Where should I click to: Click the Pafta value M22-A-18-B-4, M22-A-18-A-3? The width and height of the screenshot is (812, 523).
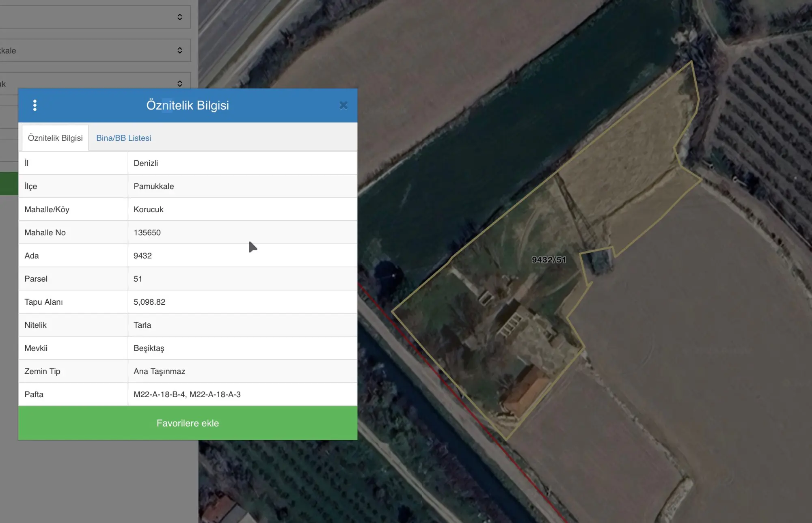(187, 394)
